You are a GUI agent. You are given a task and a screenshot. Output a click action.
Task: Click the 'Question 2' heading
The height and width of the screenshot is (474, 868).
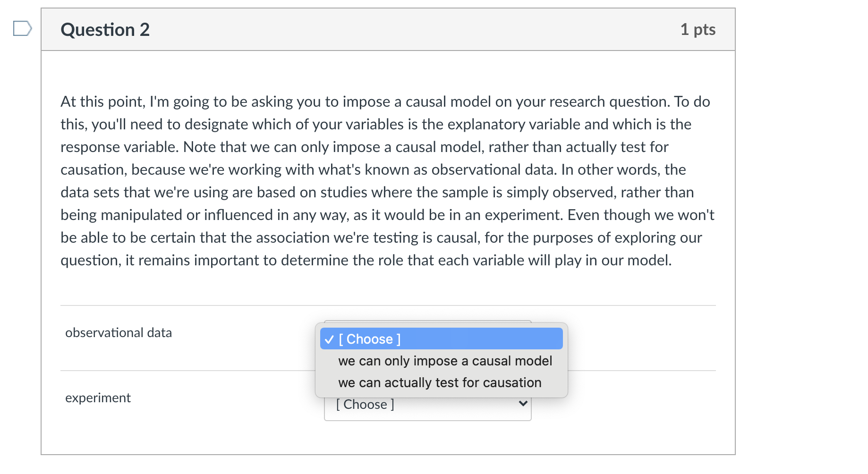click(x=105, y=29)
